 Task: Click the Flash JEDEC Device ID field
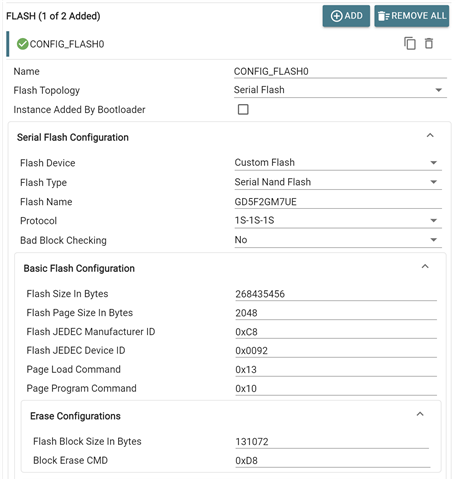(x=336, y=351)
